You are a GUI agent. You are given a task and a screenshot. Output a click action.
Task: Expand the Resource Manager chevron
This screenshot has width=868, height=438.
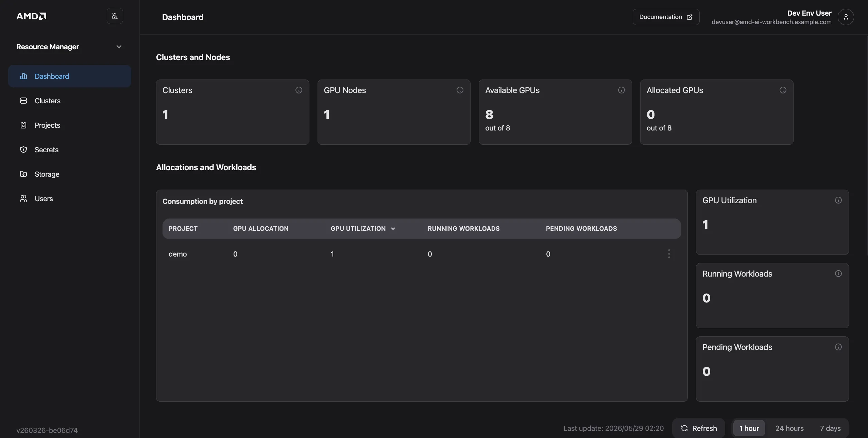119,47
